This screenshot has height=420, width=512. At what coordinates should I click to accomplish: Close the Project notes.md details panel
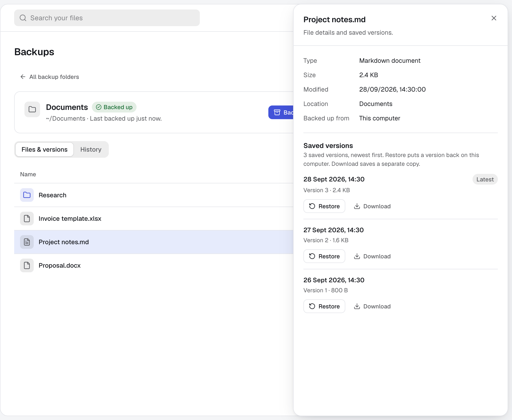point(494,18)
